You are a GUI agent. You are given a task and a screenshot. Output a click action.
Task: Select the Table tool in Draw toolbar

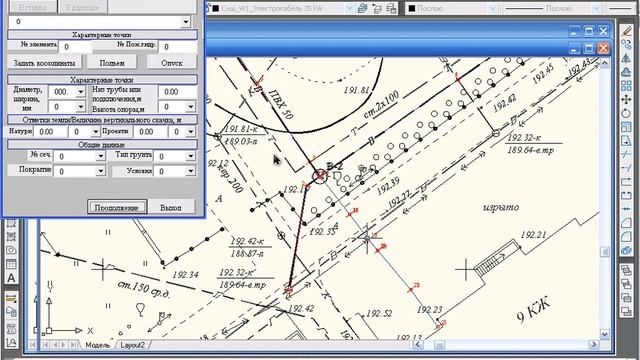click(11, 264)
